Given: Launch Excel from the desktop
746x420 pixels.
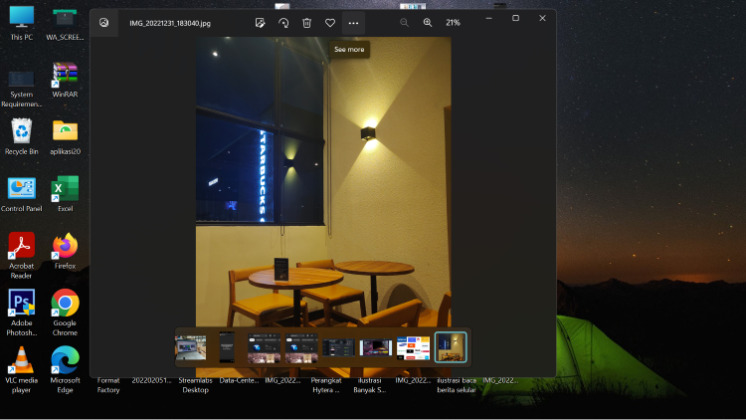Looking at the screenshot, I should tap(65, 194).
